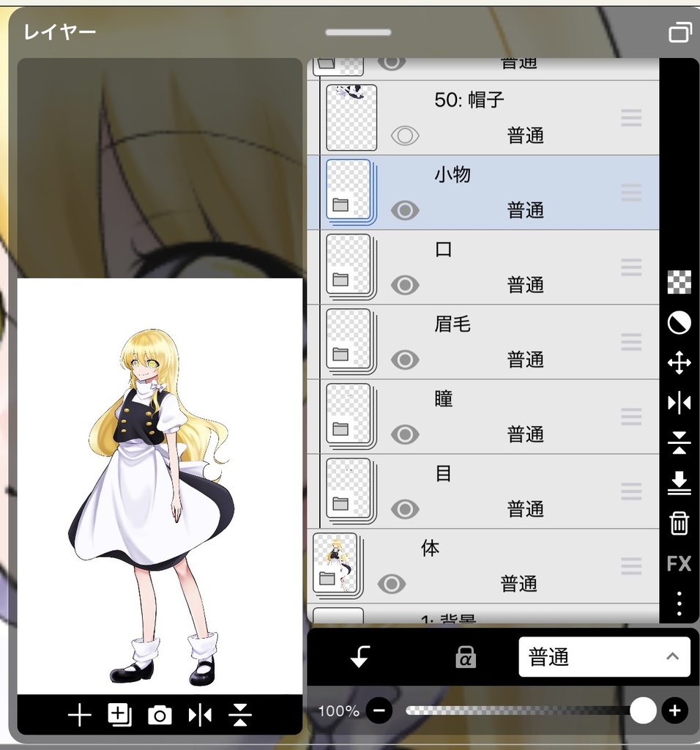Grab reorder handle of 体 folder

click(631, 566)
